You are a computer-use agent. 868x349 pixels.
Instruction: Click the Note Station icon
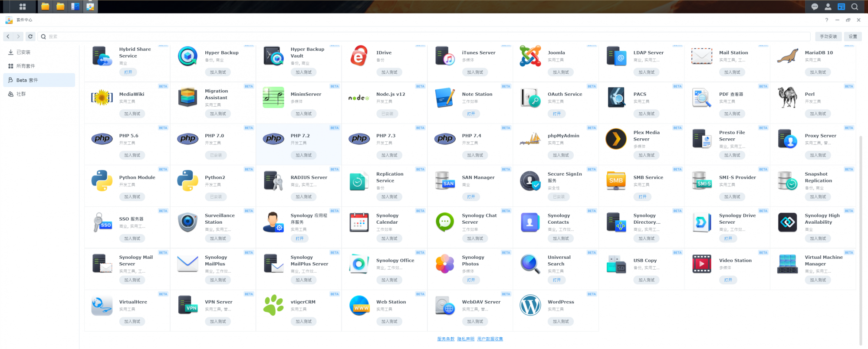(445, 98)
